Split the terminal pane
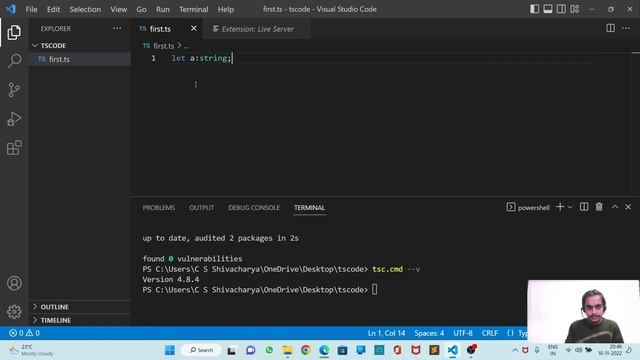The width and height of the screenshot is (640, 360). click(x=584, y=207)
